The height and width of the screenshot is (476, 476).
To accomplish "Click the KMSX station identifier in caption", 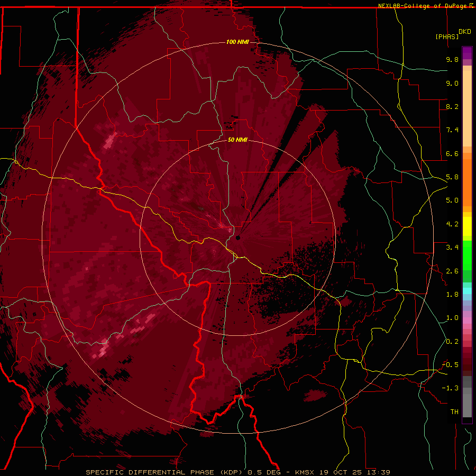I will (305, 472).
